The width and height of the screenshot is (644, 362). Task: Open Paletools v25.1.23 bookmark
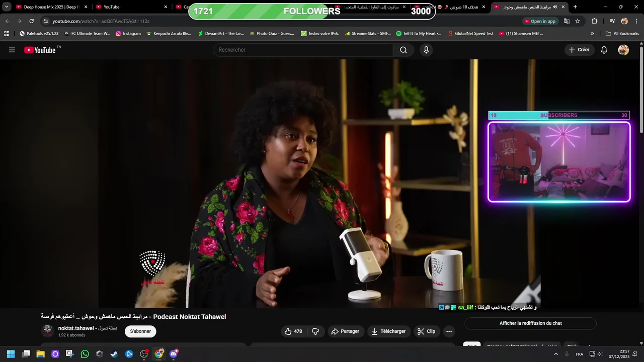point(39,34)
